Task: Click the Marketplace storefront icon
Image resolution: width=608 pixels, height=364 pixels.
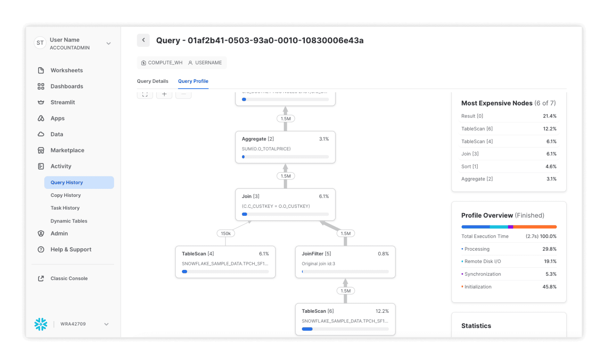Action: pos(41,150)
